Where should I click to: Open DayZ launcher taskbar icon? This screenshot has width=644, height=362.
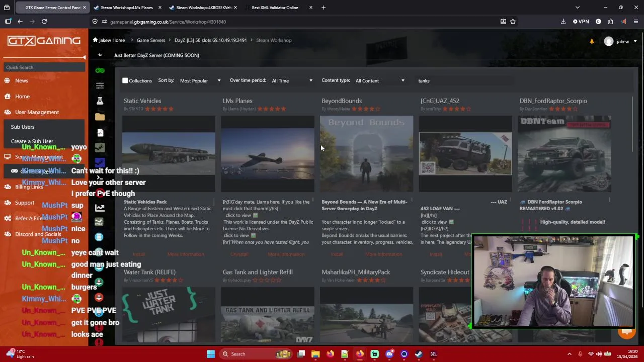tap(433, 354)
